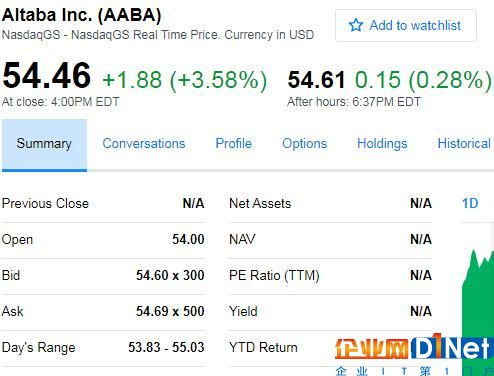494x376 pixels.
Task: Go to the Options tab
Action: click(x=304, y=144)
